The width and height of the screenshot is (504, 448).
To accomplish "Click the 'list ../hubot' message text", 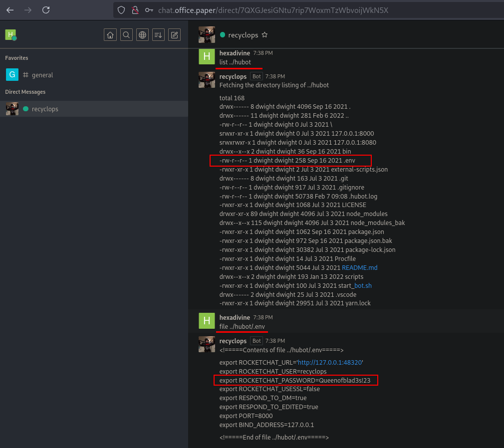I will [x=236, y=62].
